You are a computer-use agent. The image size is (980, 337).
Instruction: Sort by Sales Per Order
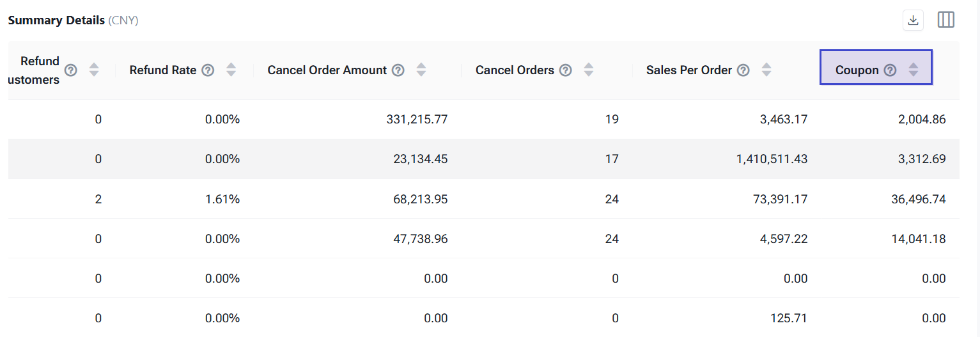pyautogui.click(x=766, y=70)
